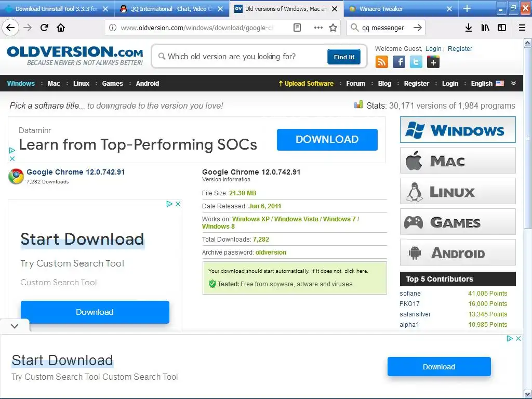Close the Winaero Tweaker tab
The height and width of the screenshot is (399, 532).
coord(449,9)
